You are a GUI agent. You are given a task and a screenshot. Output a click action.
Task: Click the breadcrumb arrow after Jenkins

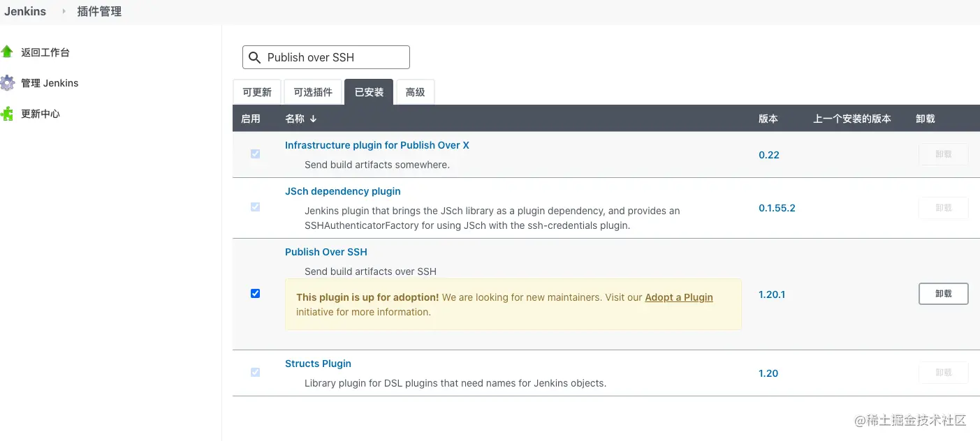(64, 11)
